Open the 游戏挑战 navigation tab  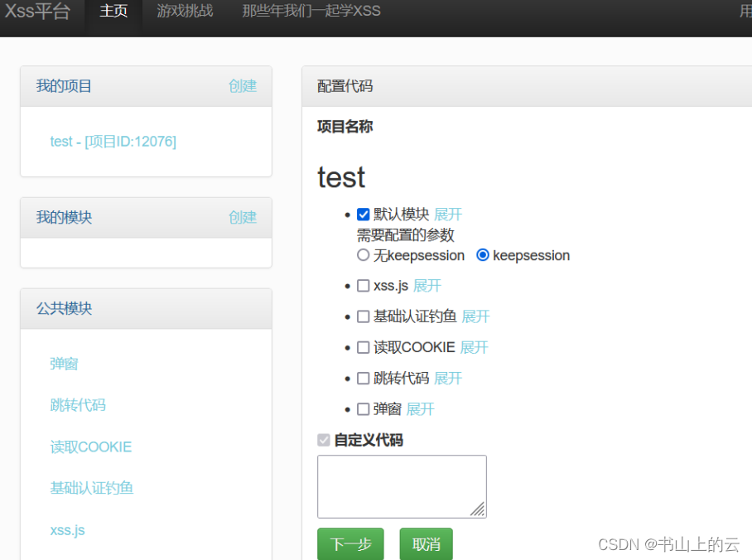185,11
